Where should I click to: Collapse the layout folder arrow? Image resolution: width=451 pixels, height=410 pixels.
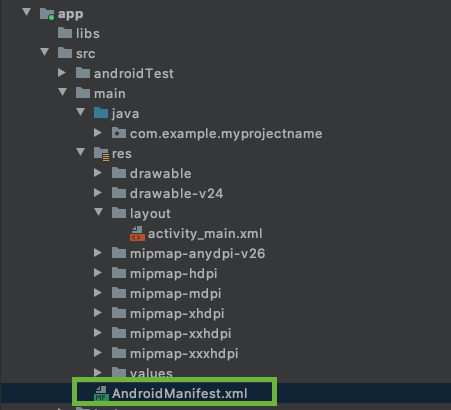tap(99, 212)
